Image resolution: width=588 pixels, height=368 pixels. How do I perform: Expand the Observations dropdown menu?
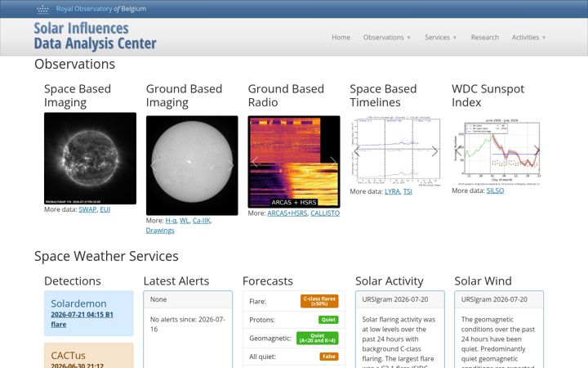tap(386, 37)
